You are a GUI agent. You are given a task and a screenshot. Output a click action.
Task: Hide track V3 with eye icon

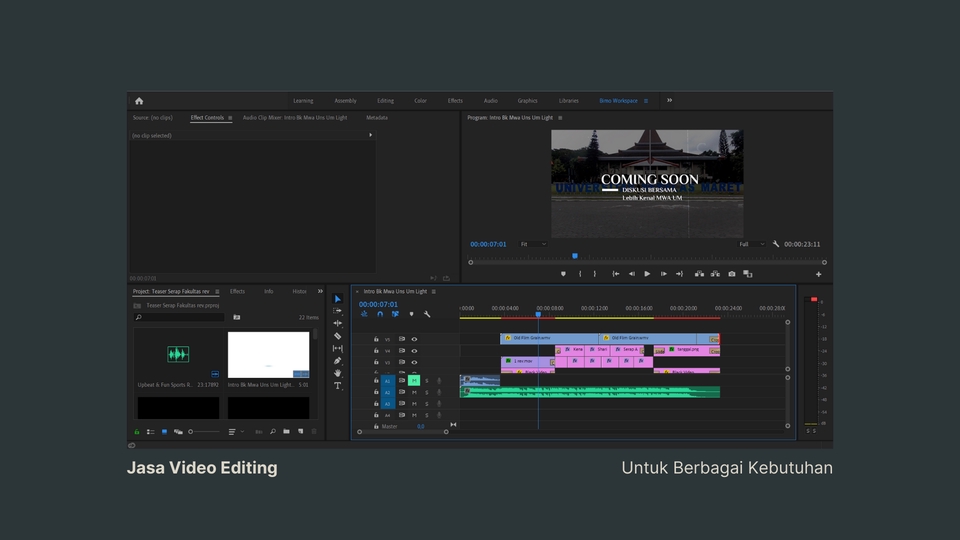(x=414, y=362)
